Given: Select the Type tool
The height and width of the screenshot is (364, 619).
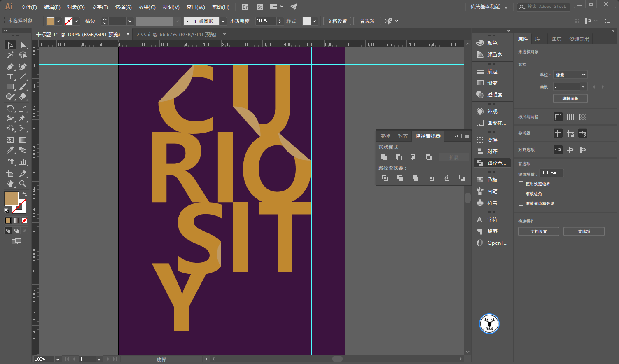Looking at the screenshot, I should pos(10,77).
